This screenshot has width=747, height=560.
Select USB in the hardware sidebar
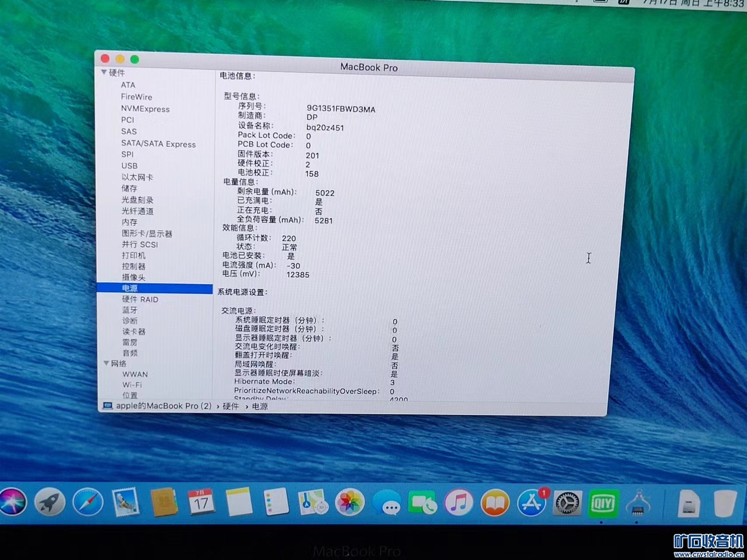click(129, 166)
